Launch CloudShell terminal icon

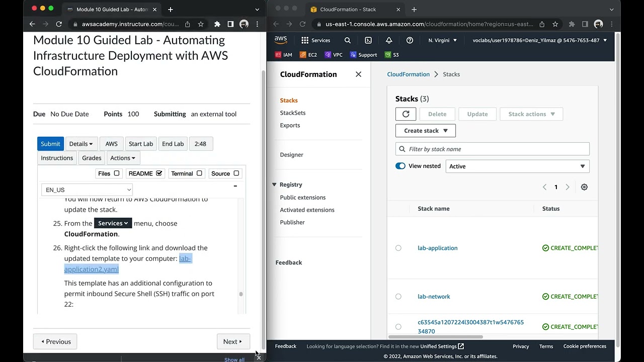(x=368, y=40)
